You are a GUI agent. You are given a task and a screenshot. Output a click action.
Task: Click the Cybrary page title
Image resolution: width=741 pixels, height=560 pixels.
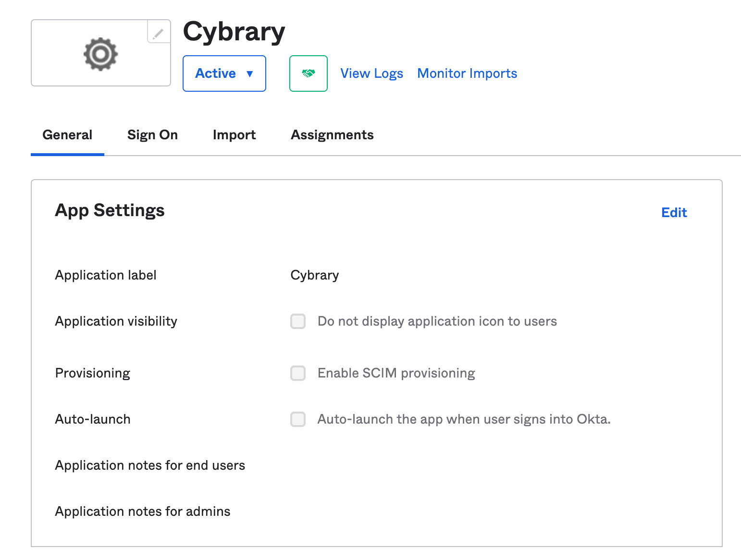click(x=234, y=32)
